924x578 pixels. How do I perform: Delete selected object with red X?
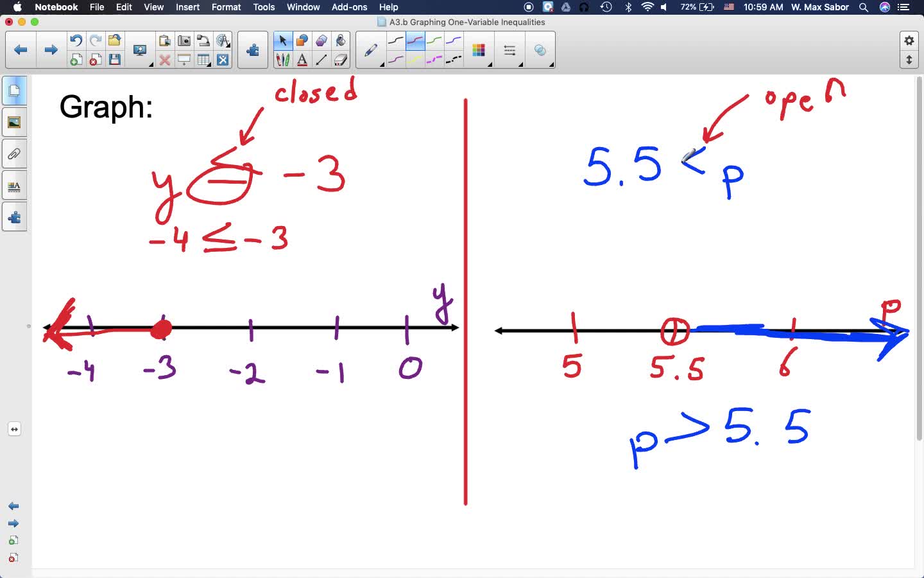click(x=164, y=60)
